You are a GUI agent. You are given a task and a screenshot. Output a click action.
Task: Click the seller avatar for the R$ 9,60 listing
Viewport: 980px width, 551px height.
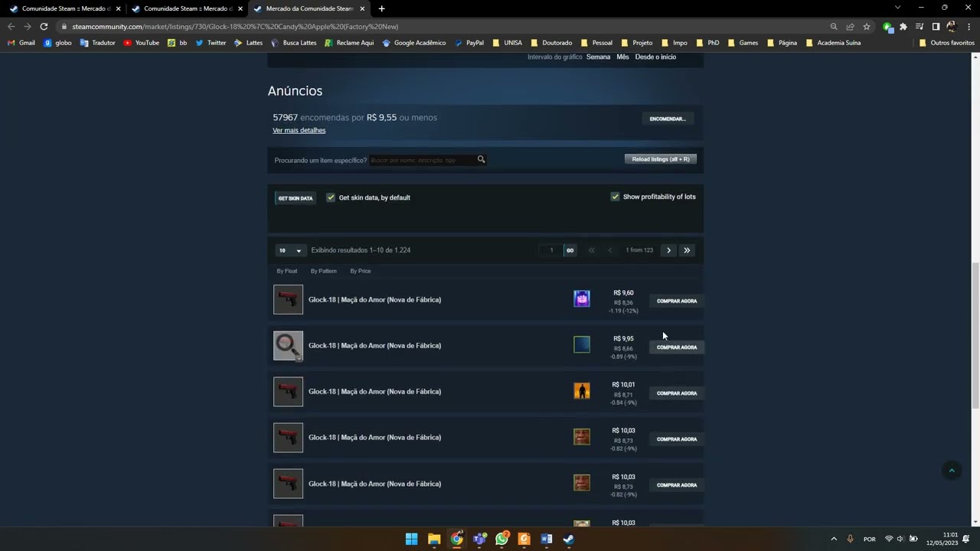(582, 299)
